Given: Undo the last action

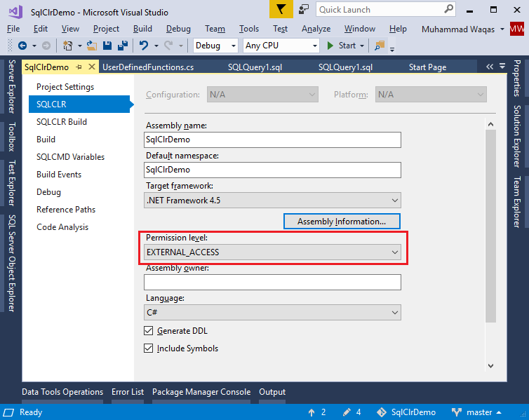Looking at the screenshot, I should (x=144, y=46).
